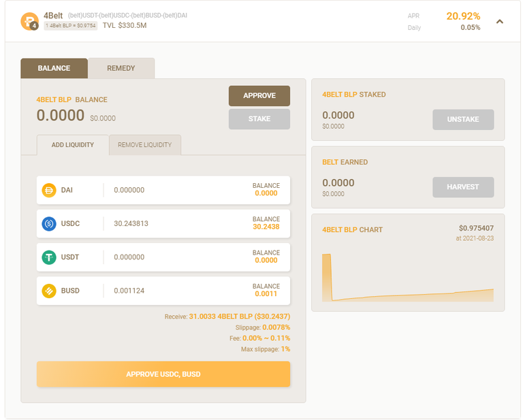Screen dimensions: 523x420
Task: Switch to REMOVE LIQUIDITY tab
Action: point(145,145)
